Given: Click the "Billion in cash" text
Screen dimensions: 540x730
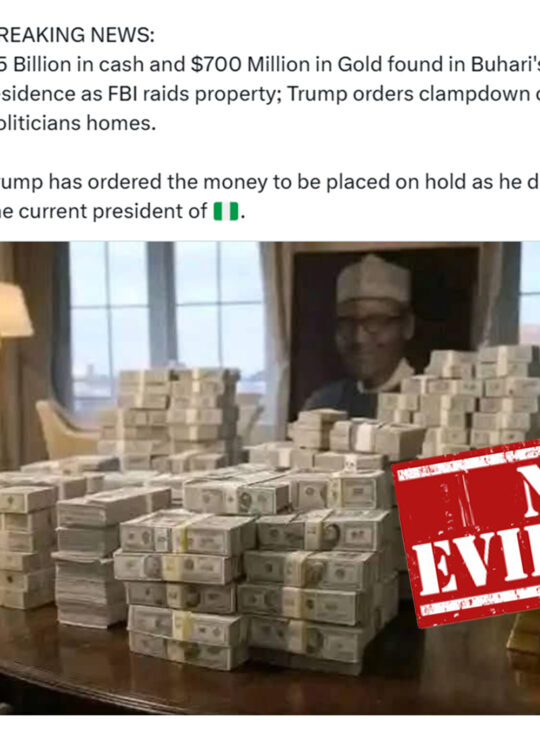Looking at the screenshot, I should (99, 65).
